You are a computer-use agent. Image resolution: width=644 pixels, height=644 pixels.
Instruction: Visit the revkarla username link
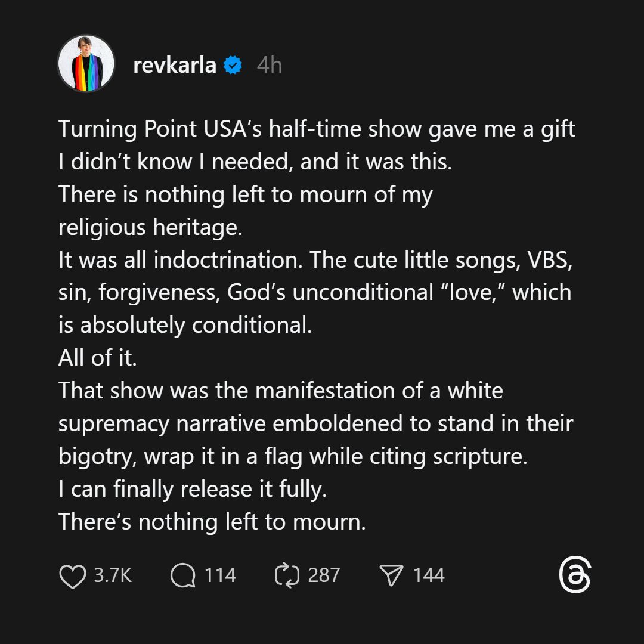coord(174,65)
